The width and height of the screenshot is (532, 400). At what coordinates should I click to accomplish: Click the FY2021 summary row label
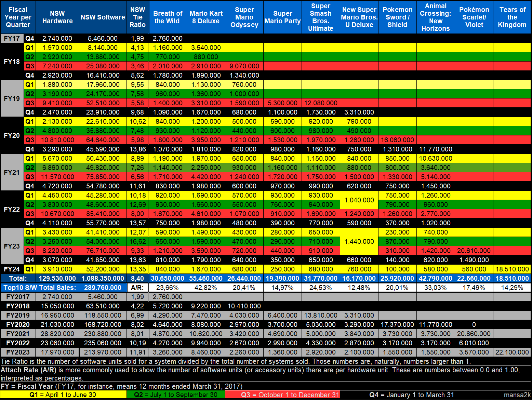pos(18,334)
